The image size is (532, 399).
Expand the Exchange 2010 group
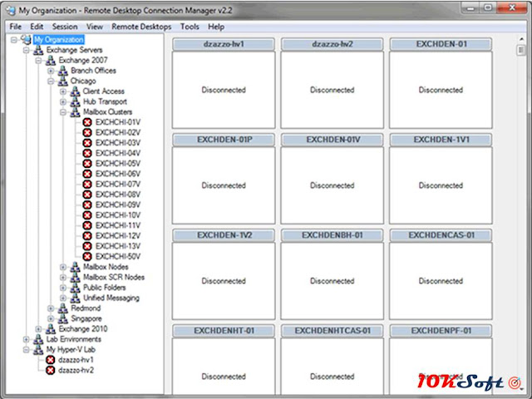click(x=38, y=329)
